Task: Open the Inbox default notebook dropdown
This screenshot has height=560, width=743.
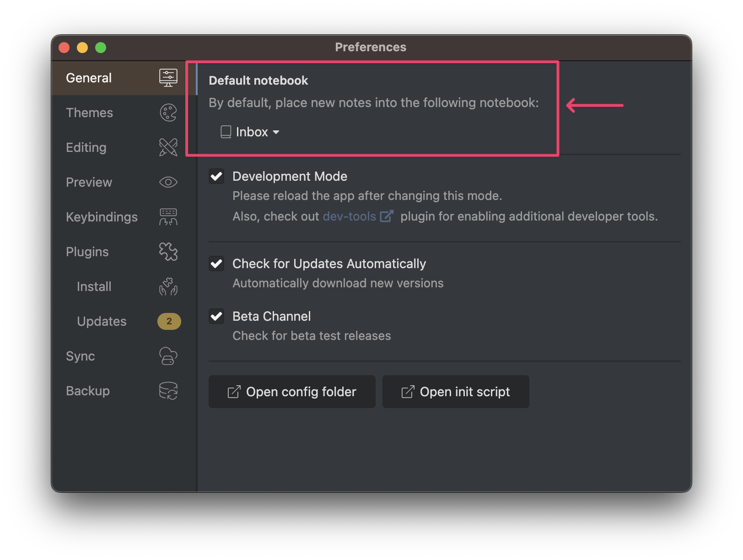Action: (x=250, y=132)
